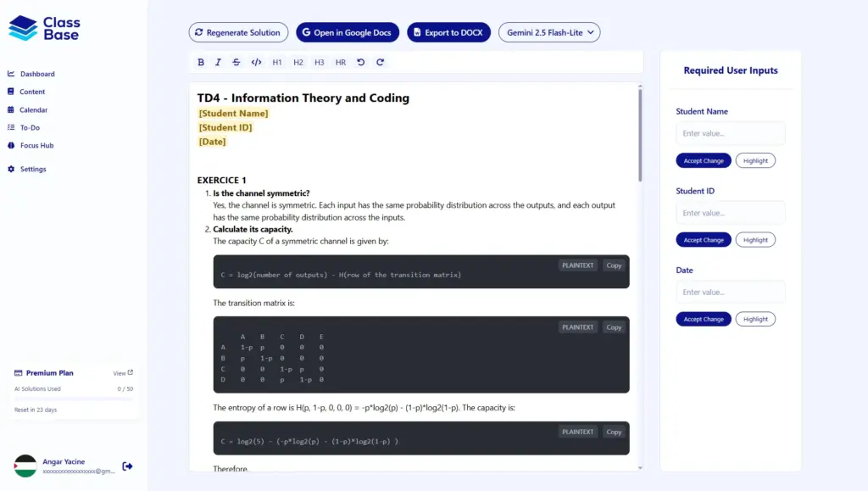Apply bold formatting in the editor toolbar
868x491 pixels.
[x=201, y=61]
